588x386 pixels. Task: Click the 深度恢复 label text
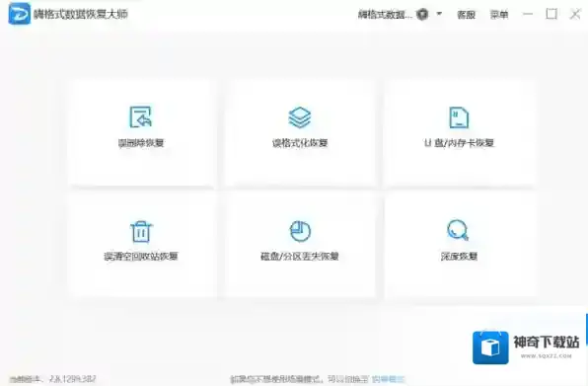(x=459, y=257)
